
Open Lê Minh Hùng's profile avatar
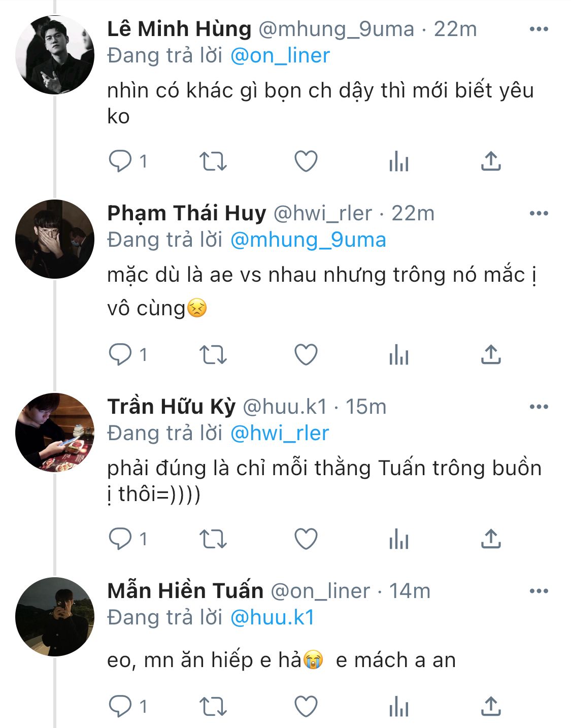pos(55,55)
